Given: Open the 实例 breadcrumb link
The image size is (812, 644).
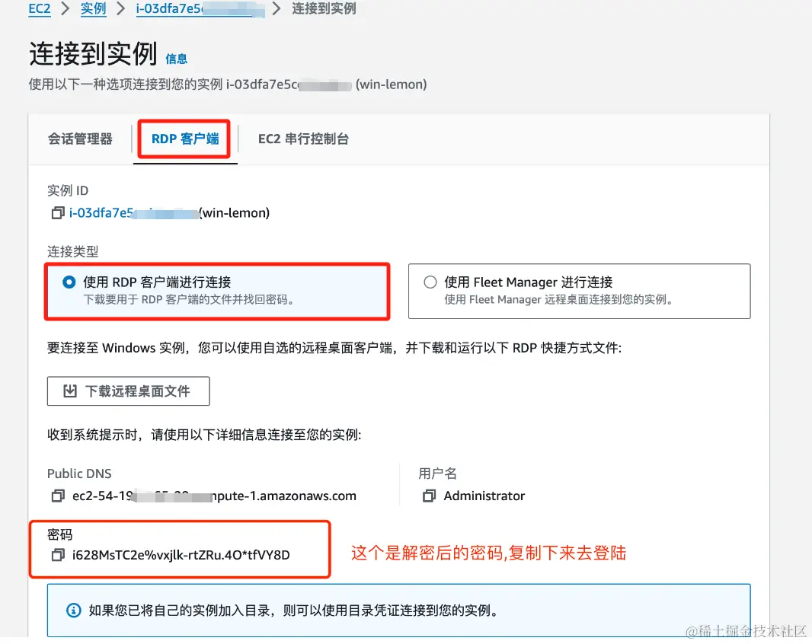Looking at the screenshot, I should pos(93,9).
